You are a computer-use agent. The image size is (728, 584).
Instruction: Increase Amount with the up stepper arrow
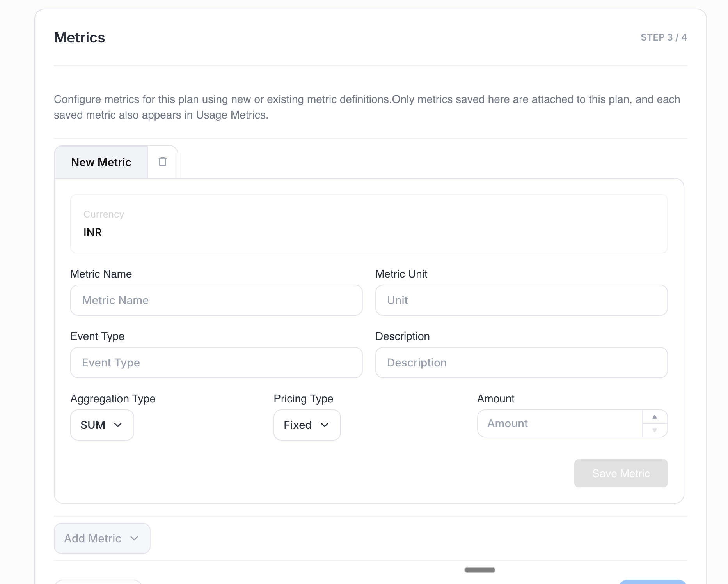pyautogui.click(x=655, y=417)
